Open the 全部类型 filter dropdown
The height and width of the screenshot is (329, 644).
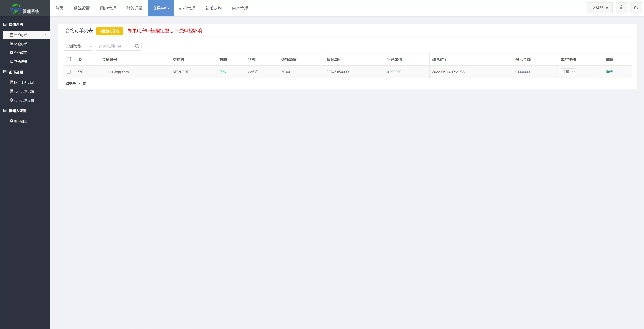78,46
